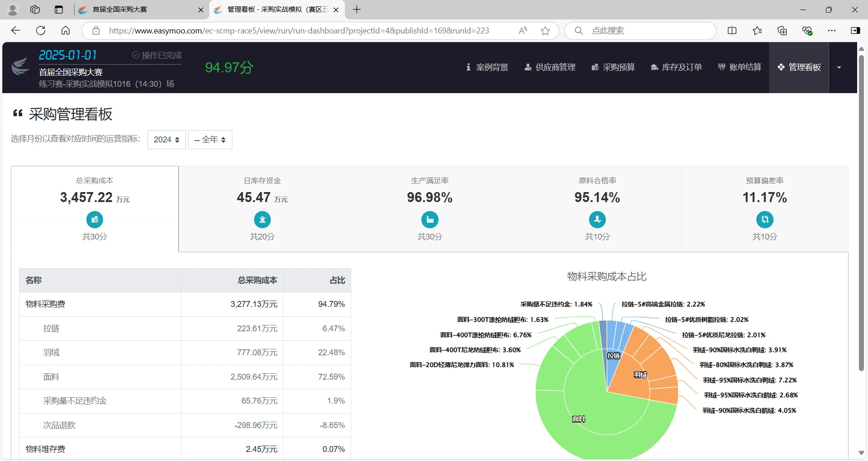This screenshot has height=461, width=868.
Task: Open the tab actions menu icon
Action: (x=59, y=9)
